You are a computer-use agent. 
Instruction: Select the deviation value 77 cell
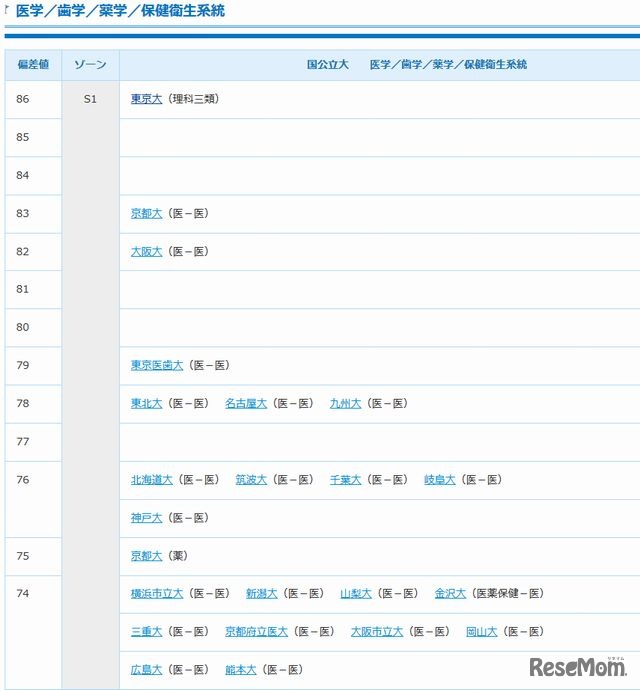pyautogui.click(x=33, y=442)
